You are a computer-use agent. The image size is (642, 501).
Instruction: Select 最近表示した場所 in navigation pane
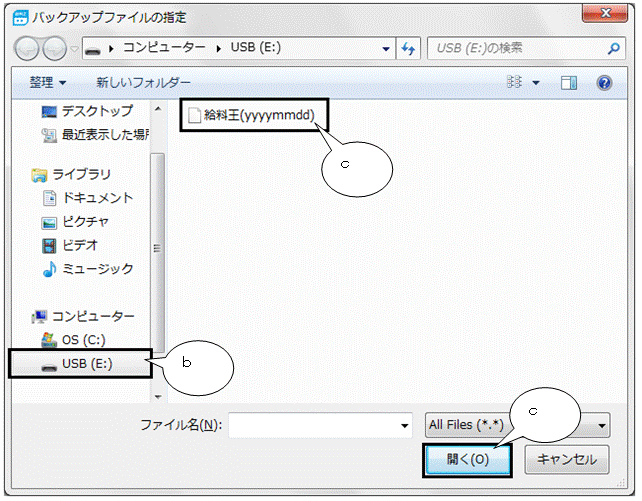pyautogui.click(x=95, y=134)
